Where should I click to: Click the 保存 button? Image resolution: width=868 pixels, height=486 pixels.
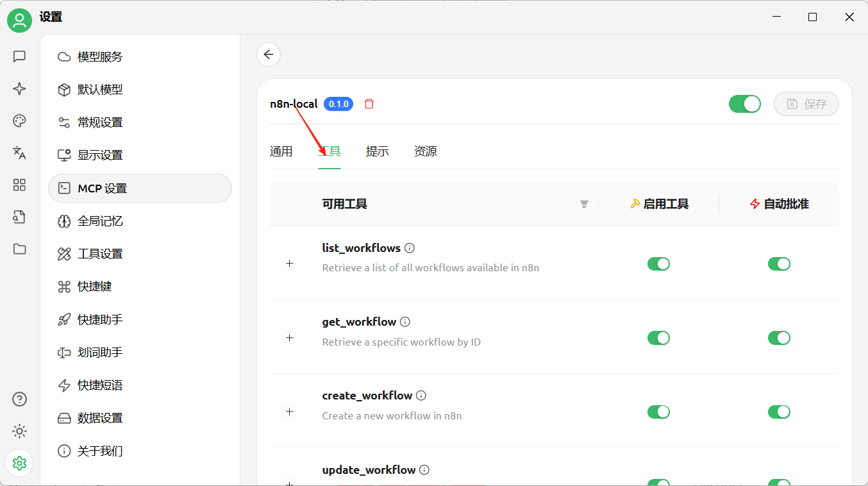click(x=806, y=104)
